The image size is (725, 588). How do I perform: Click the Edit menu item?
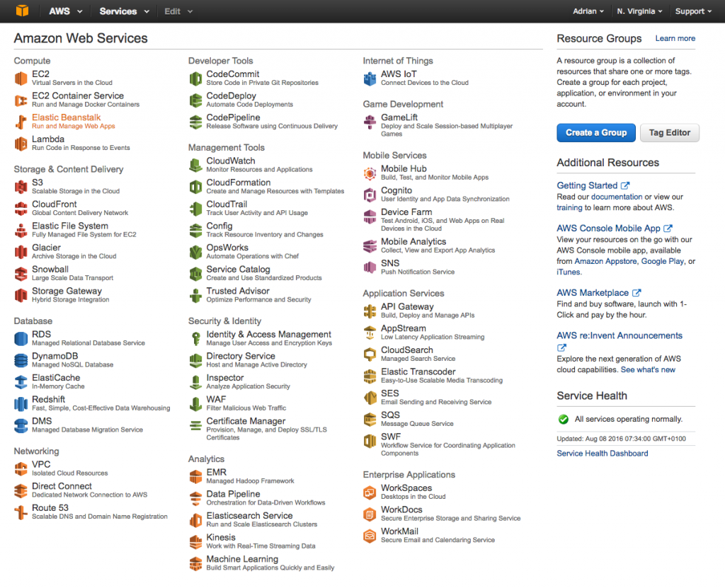(x=171, y=11)
